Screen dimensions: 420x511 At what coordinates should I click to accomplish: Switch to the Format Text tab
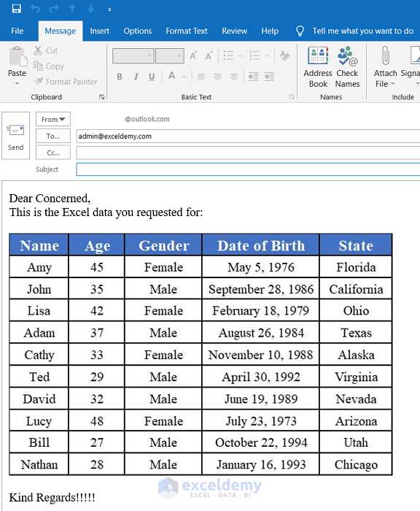[x=187, y=31]
